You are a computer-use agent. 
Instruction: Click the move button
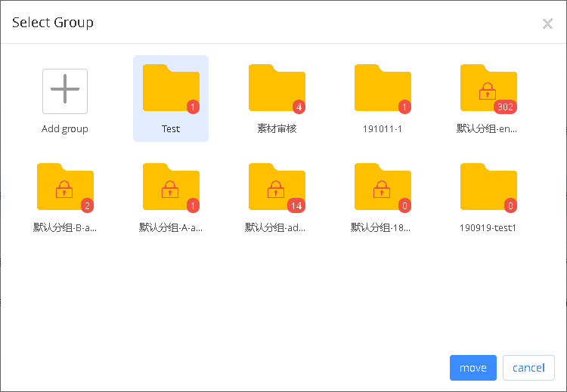[473, 368]
